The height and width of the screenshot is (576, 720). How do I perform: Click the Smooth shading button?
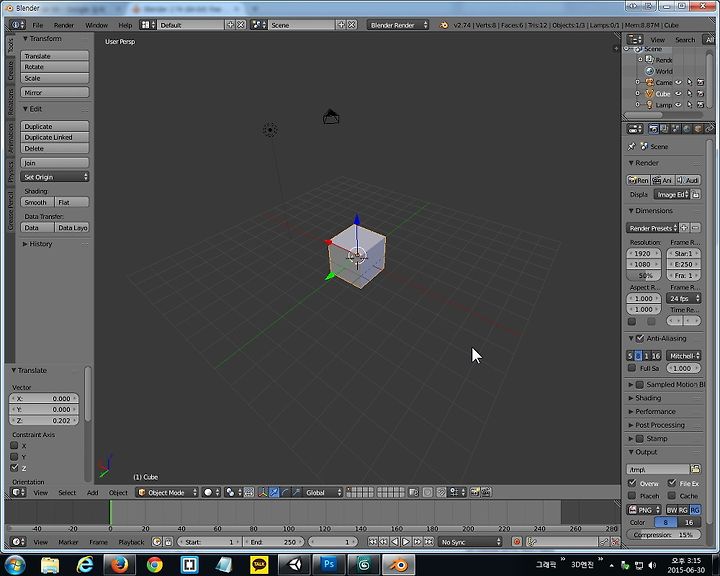[37, 202]
